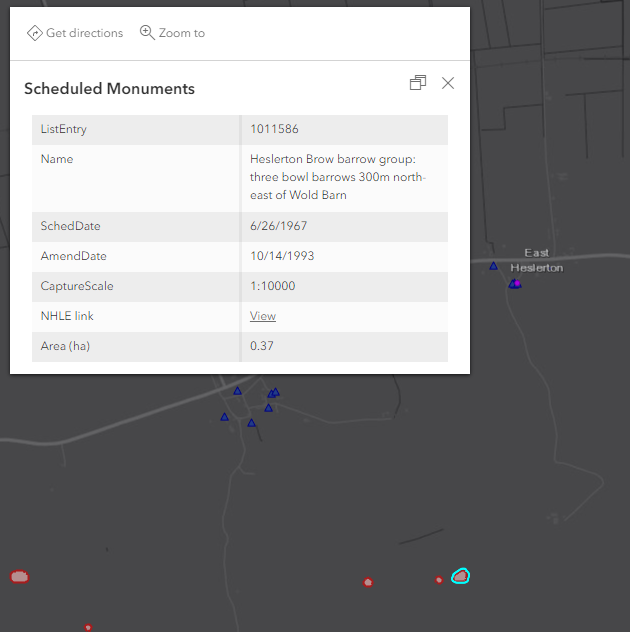Viewport: 630px width, 632px height.
Task: Click the large red polygon at far left
Action: (x=19, y=576)
